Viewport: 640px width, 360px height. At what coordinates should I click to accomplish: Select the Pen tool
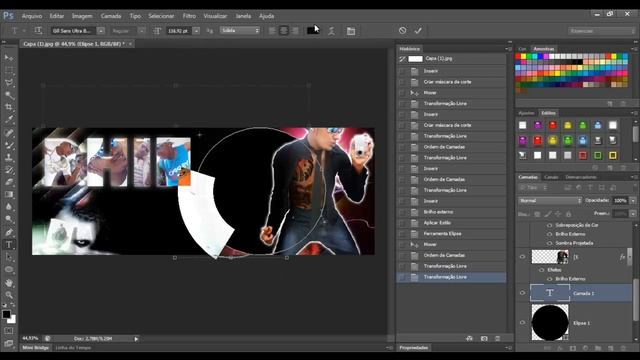click(9, 232)
